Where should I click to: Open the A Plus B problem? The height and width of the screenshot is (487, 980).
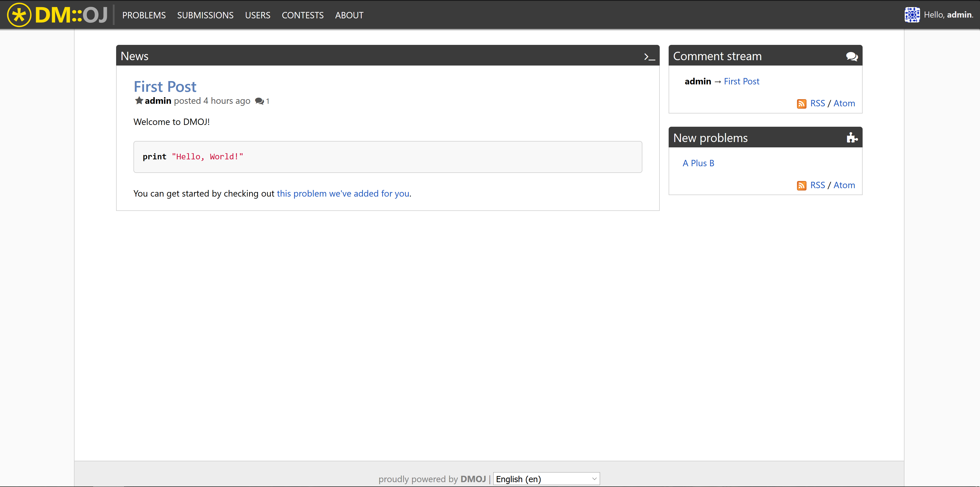tap(698, 163)
